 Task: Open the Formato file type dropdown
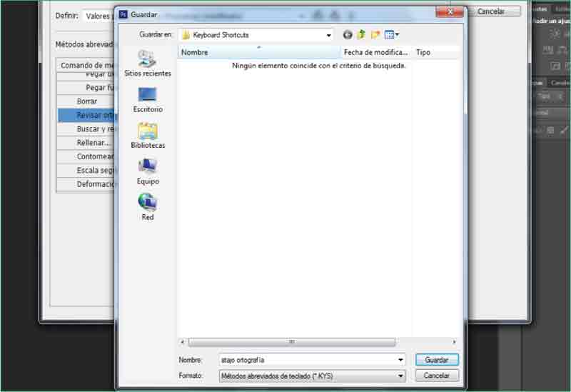click(x=400, y=376)
